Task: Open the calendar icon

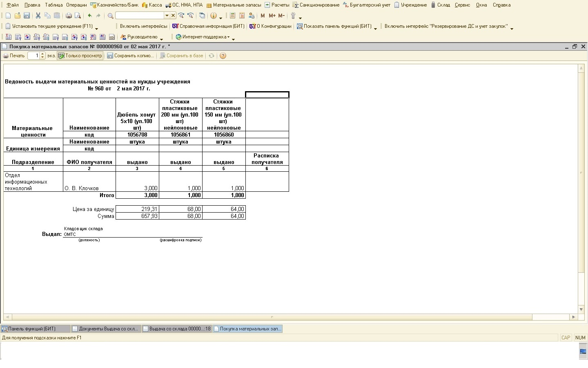Action: 242,16
